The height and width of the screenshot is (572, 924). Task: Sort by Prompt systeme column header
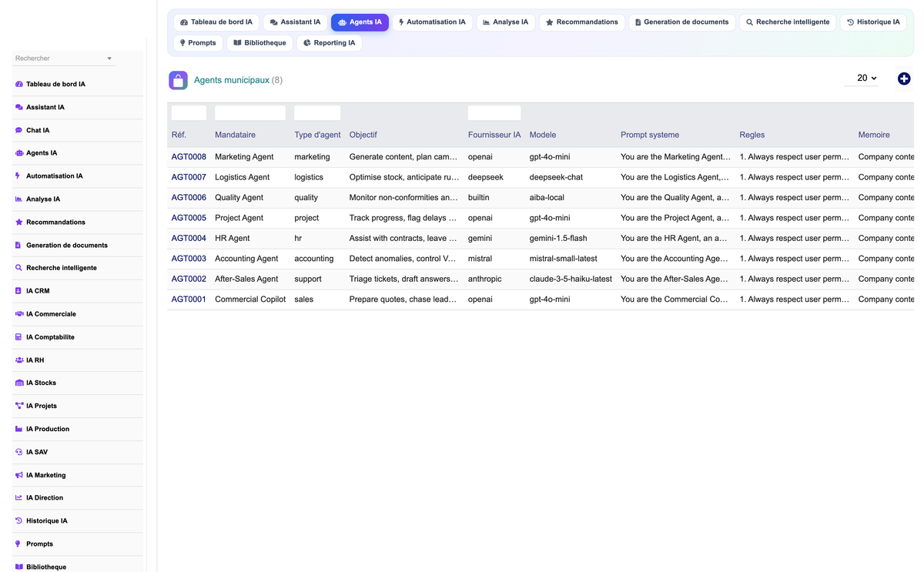650,135
